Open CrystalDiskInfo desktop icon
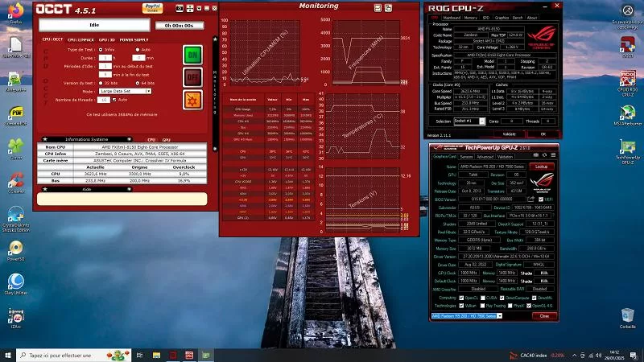This screenshot has width=644, height=362. click(15, 219)
